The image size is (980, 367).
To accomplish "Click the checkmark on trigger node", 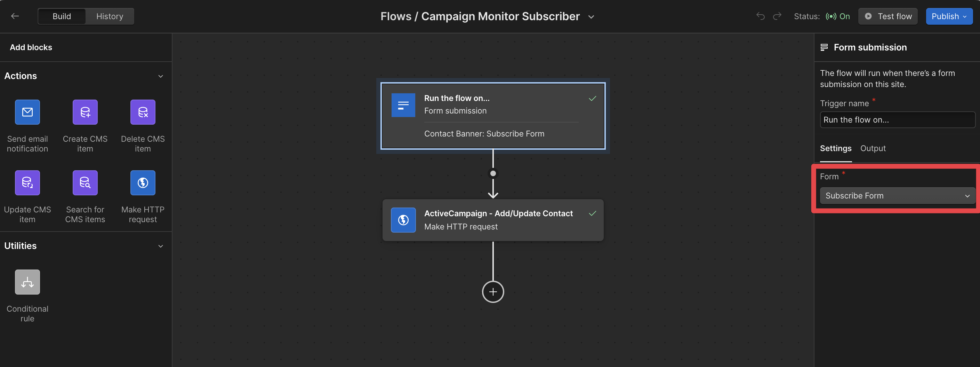I will pos(592,98).
